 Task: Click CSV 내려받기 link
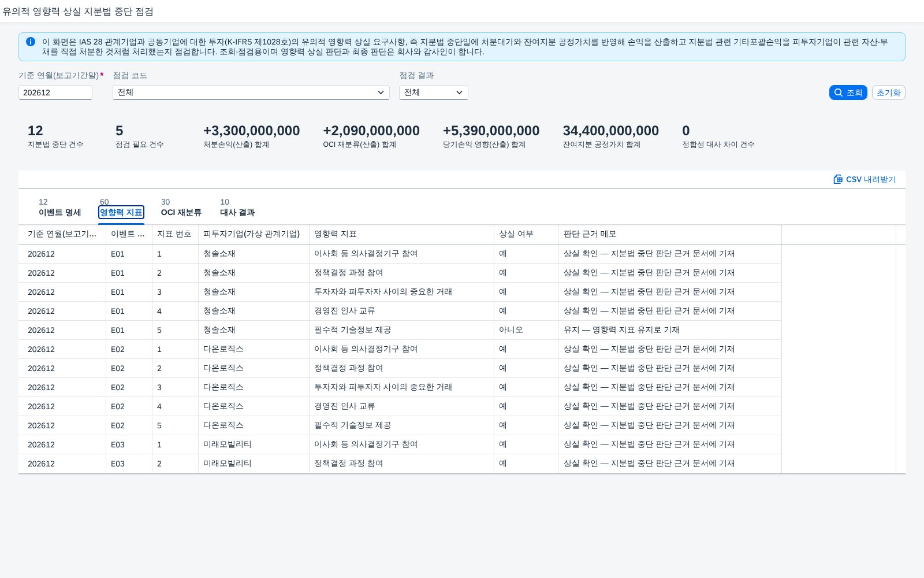[865, 179]
